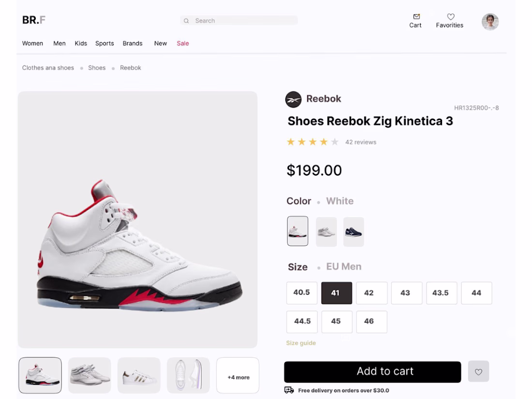The width and height of the screenshot is (532, 399).
Task: Click the BR.F site logo
Action: tap(34, 20)
